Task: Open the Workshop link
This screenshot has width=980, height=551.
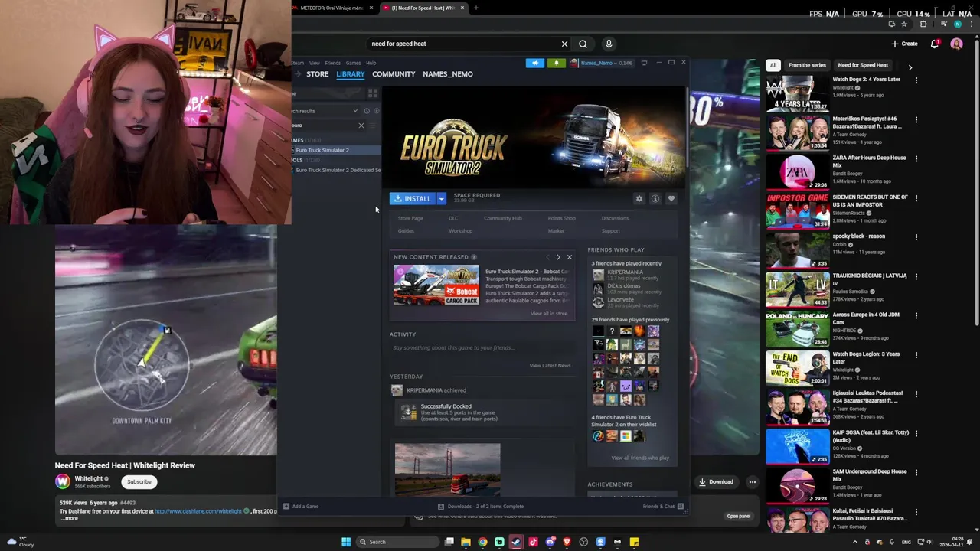Action: coord(460,231)
